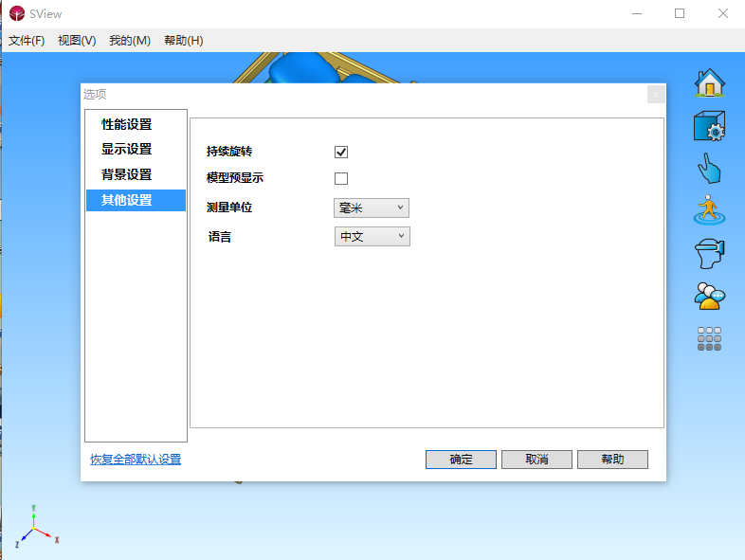This screenshot has width=745, height=560.
Task: Activate the walking person walkthrough icon
Action: click(x=709, y=210)
